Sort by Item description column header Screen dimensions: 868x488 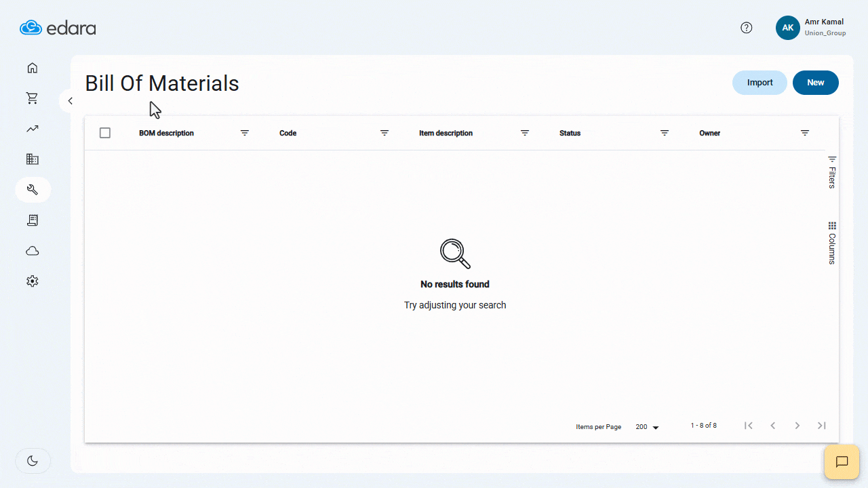[446, 133]
